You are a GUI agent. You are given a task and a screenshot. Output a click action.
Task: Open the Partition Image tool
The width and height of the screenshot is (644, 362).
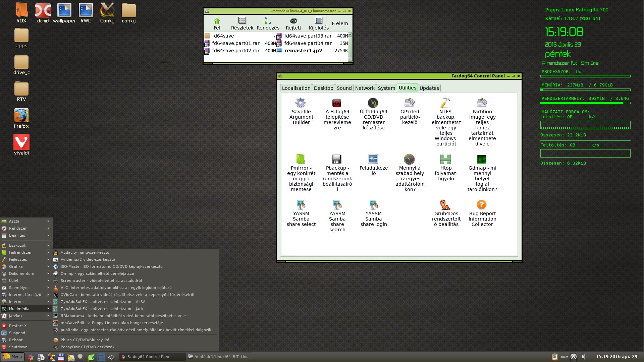[482, 122]
